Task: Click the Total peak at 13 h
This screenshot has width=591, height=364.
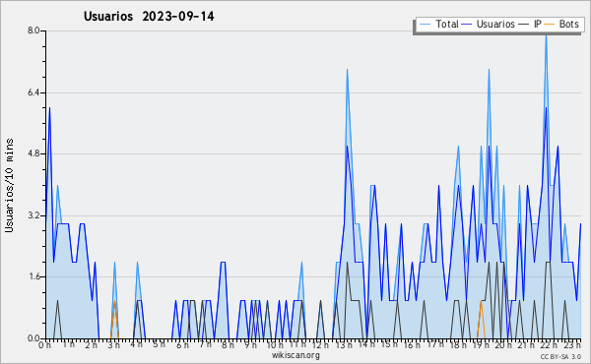Action: [347, 72]
